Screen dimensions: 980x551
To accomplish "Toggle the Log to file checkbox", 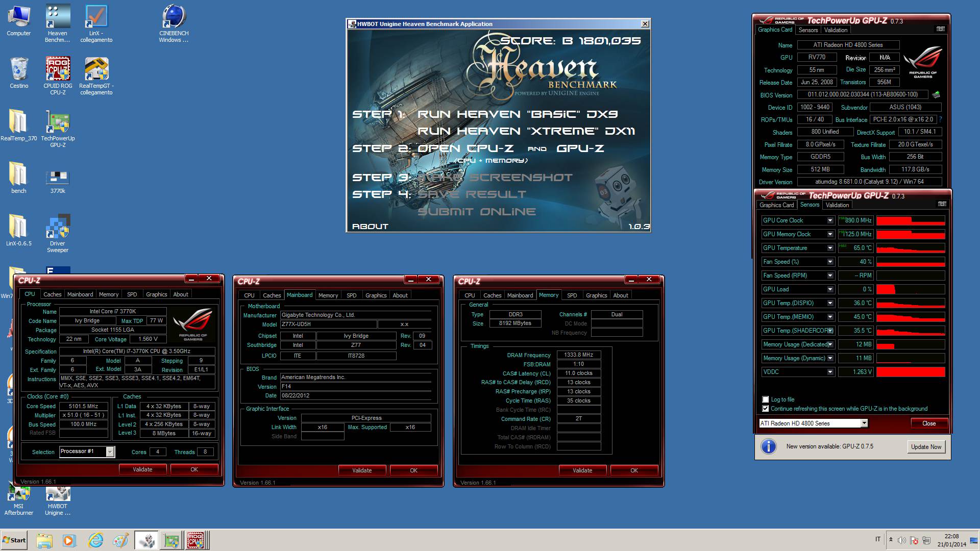I will 765,399.
